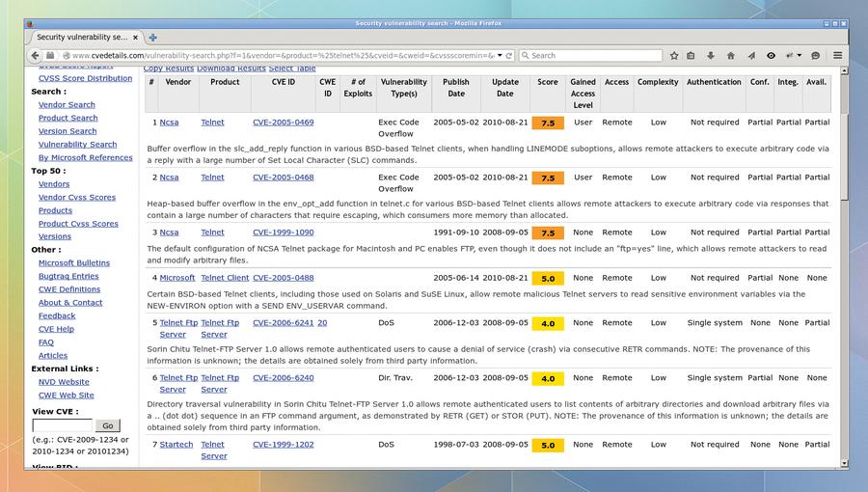Open Download Results link
Image resolution: width=868 pixels, height=492 pixels.
[231, 68]
